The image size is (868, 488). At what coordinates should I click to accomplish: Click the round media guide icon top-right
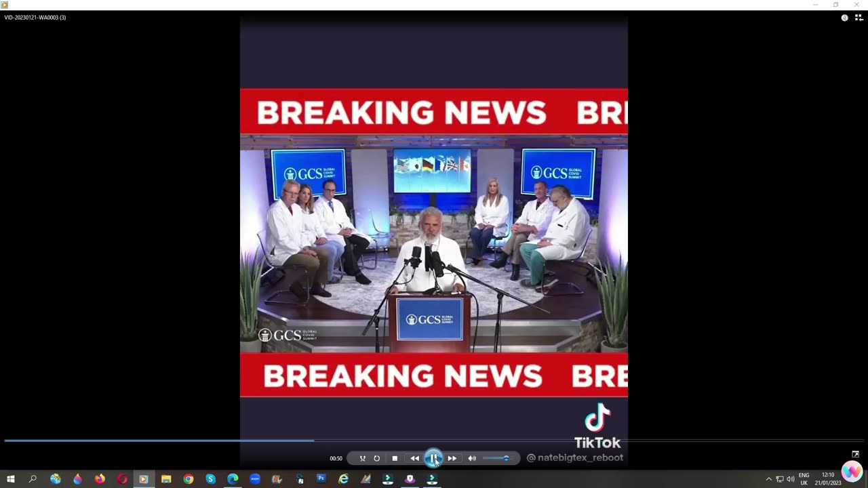[844, 18]
